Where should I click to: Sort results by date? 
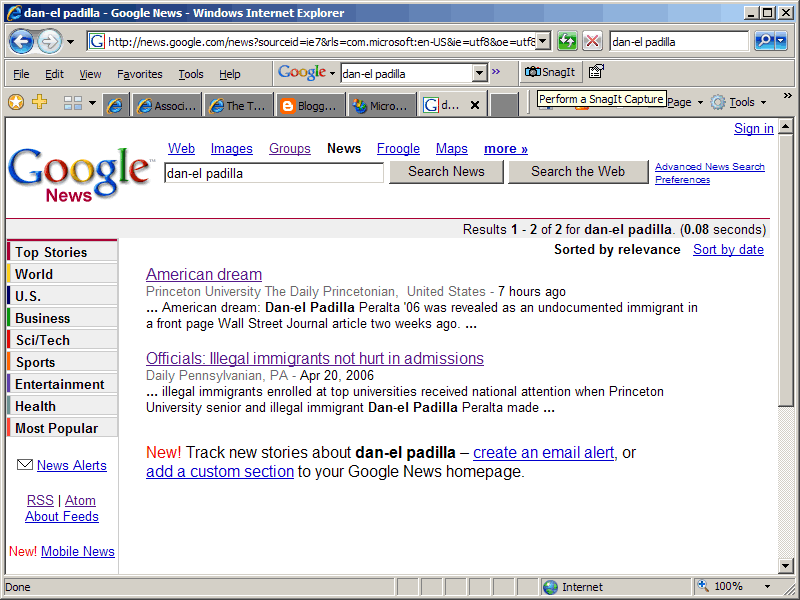tap(728, 249)
